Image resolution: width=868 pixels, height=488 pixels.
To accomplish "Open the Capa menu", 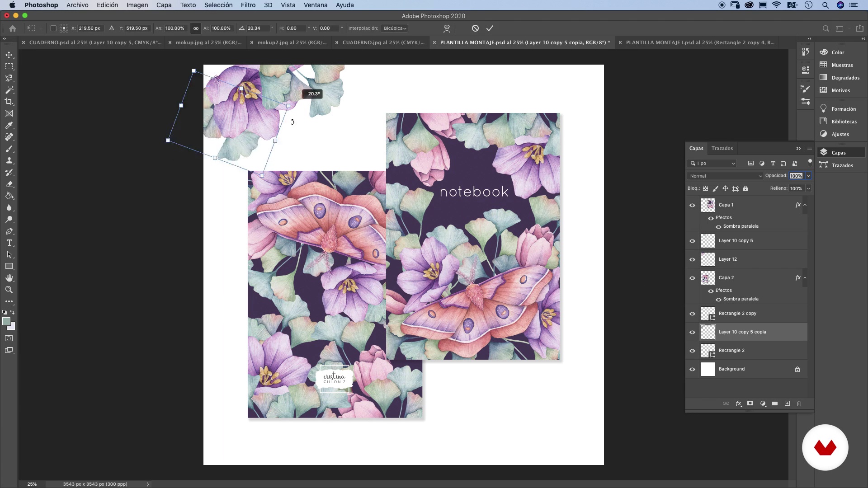I will click(x=164, y=5).
